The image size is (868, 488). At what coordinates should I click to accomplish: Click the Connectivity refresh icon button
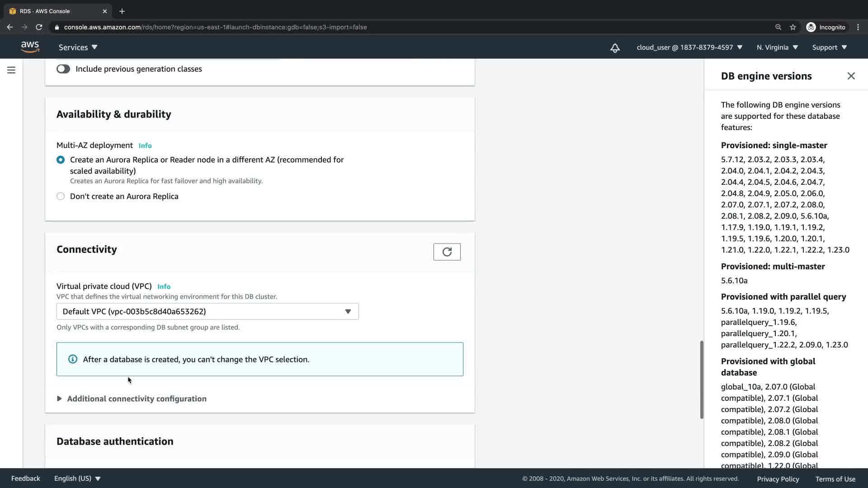(447, 252)
